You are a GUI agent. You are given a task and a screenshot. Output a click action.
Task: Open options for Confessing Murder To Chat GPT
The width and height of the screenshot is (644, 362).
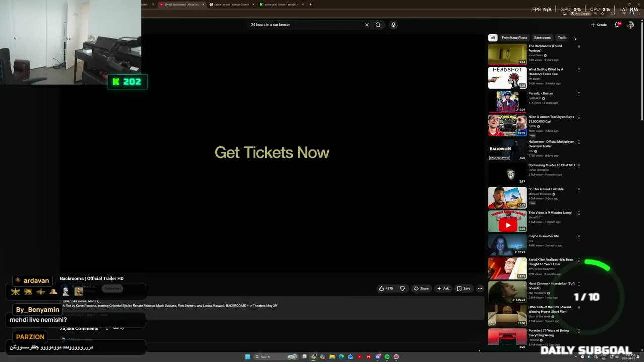(x=579, y=166)
